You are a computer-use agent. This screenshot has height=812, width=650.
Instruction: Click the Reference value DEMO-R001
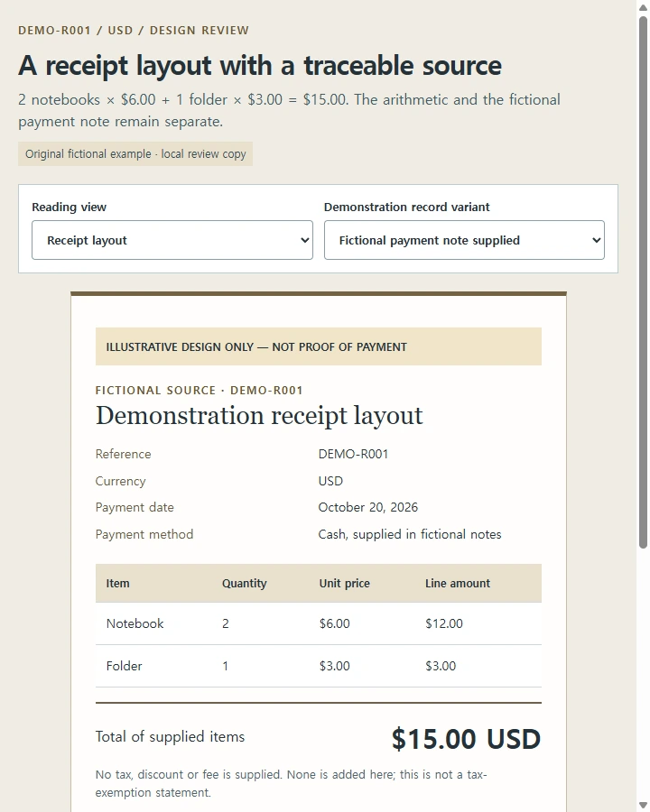(353, 454)
